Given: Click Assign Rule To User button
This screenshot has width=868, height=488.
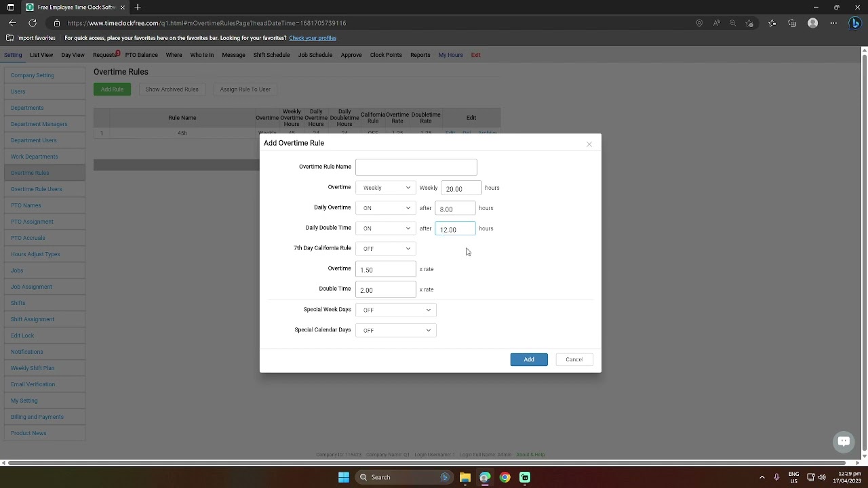Looking at the screenshot, I should click(x=245, y=89).
